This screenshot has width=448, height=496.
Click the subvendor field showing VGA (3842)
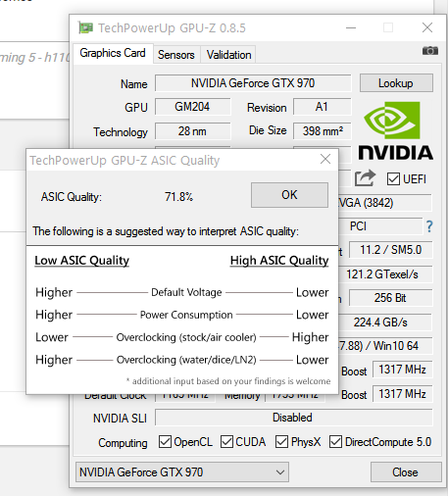(385, 203)
